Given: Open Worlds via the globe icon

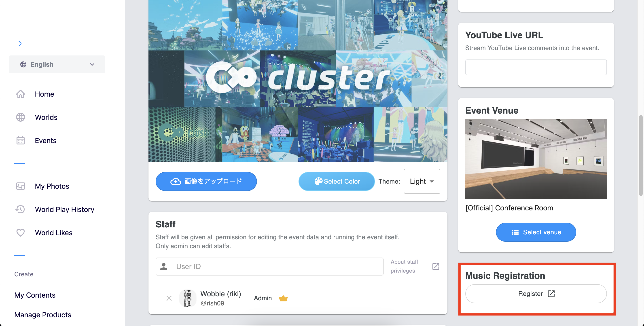Looking at the screenshot, I should coord(21,117).
